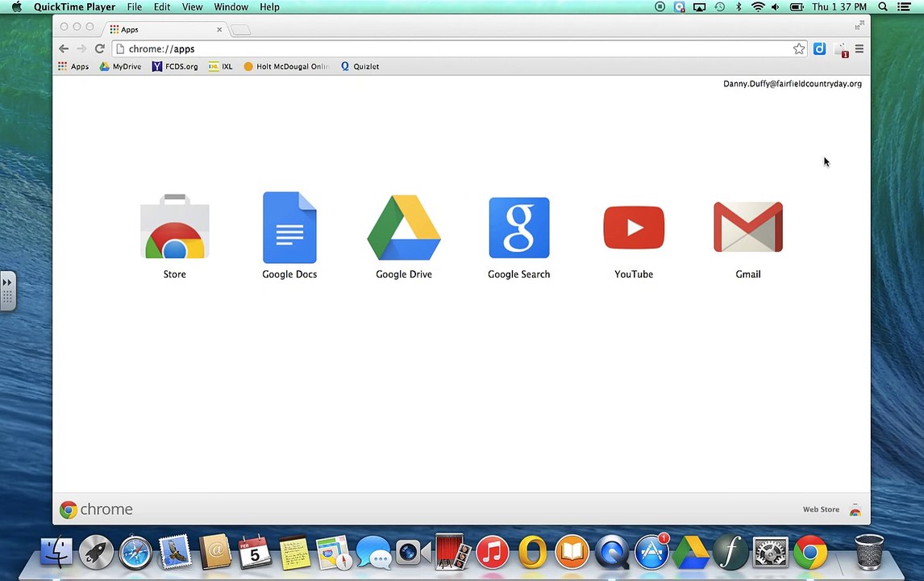Image resolution: width=924 pixels, height=581 pixels.
Task: Open the Chrome hamburger menu
Action: [859, 49]
